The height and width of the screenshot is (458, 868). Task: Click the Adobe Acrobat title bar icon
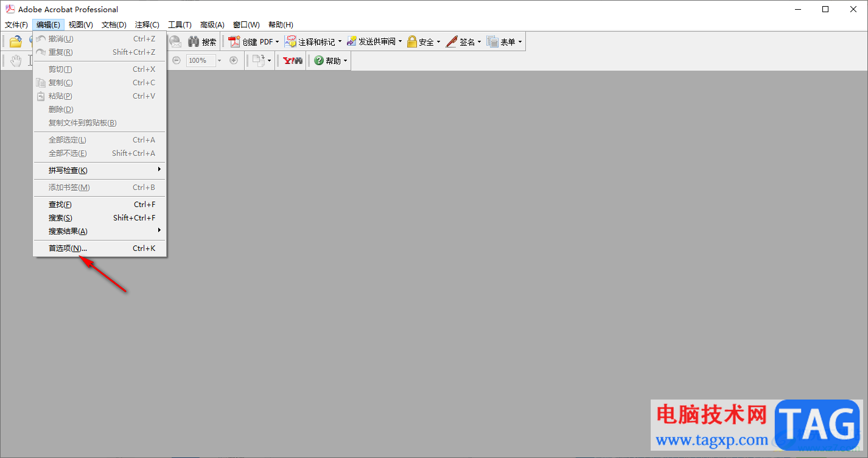pos(10,9)
